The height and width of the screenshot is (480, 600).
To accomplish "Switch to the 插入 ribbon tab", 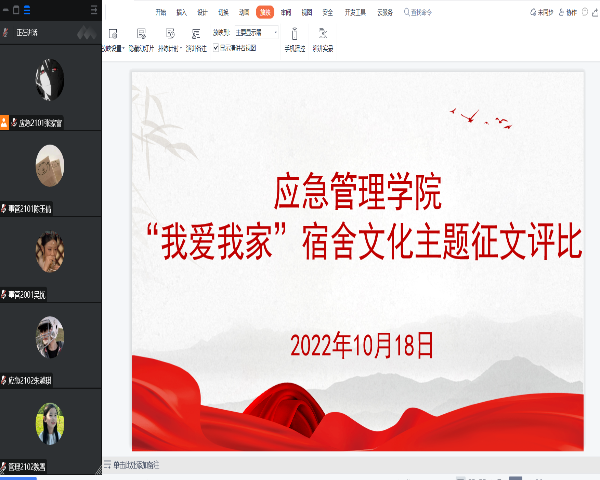I will [x=181, y=12].
